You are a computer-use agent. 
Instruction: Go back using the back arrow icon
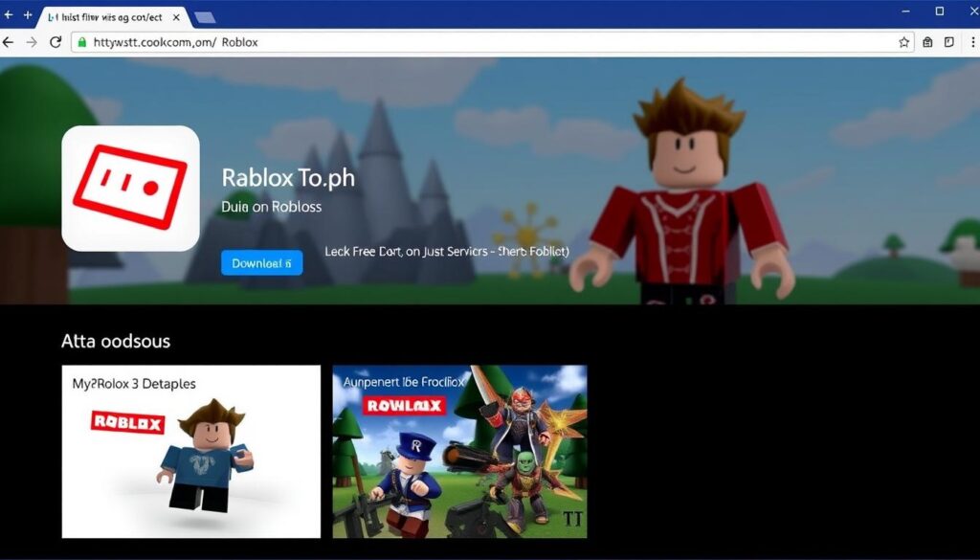click(10, 42)
